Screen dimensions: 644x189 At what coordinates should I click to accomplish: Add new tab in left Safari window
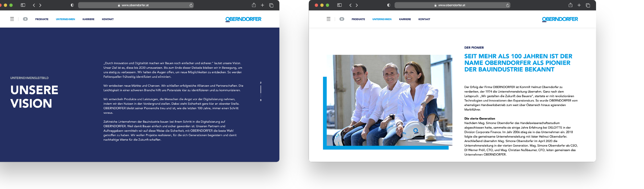click(262, 5)
